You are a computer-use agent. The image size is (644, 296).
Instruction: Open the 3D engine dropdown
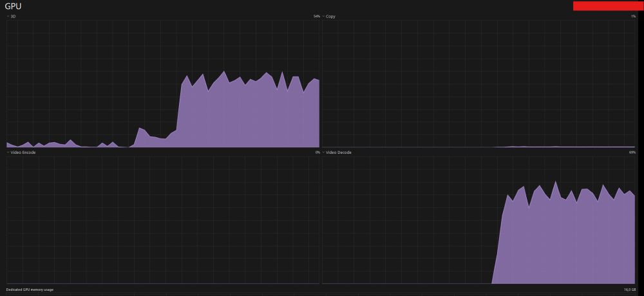pyautogui.click(x=11, y=17)
